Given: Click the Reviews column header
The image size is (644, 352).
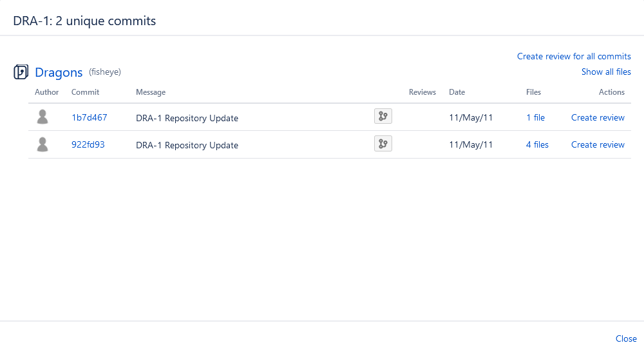Looking at the screenshot, I should coord(422,92).
